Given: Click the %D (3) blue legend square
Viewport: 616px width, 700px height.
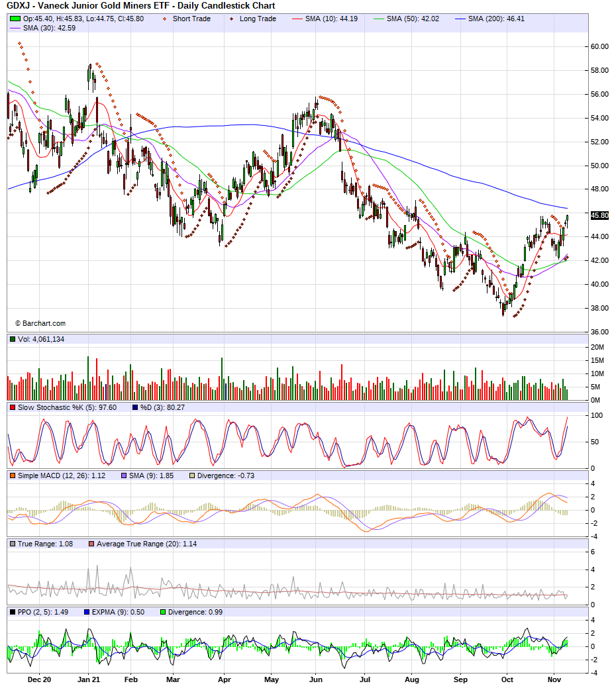Looking at the screenshot, I should click(135, 407).
